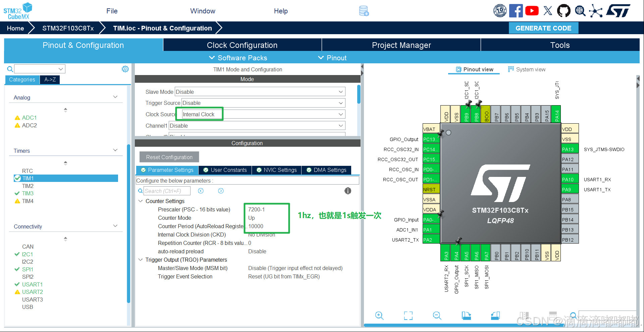This screenshot has height=332, width=644.
Task: Select TIM1 in the Timers list
Action: pos(66,178)
